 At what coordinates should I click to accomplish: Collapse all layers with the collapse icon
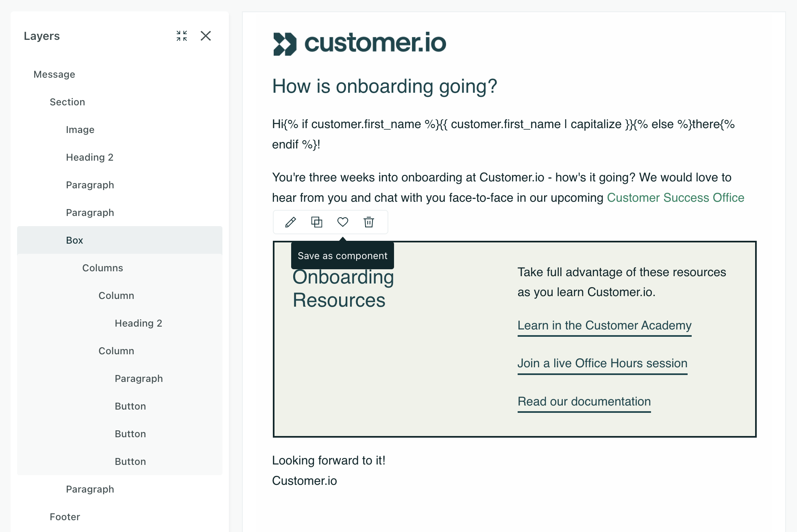[182, 36]
